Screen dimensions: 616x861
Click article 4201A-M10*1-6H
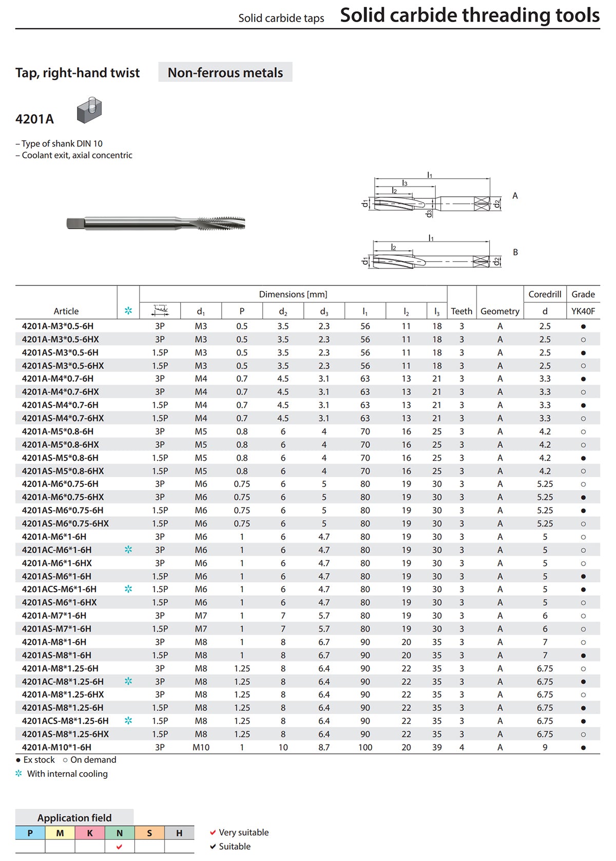56,747
